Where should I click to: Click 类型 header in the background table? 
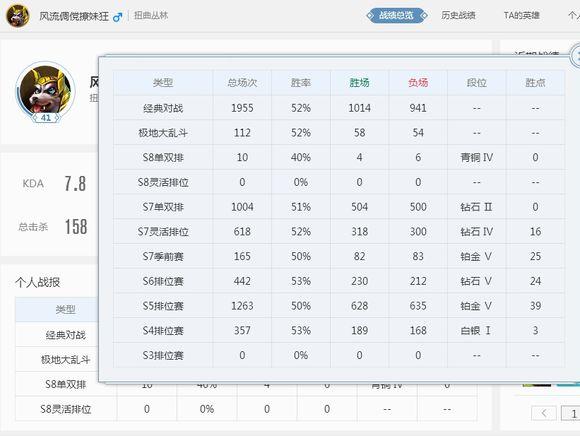tap(66, 310)
